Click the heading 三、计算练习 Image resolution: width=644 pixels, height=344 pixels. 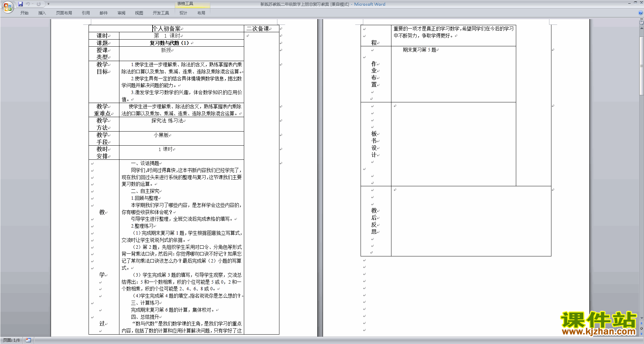click(x=145, y=303)
